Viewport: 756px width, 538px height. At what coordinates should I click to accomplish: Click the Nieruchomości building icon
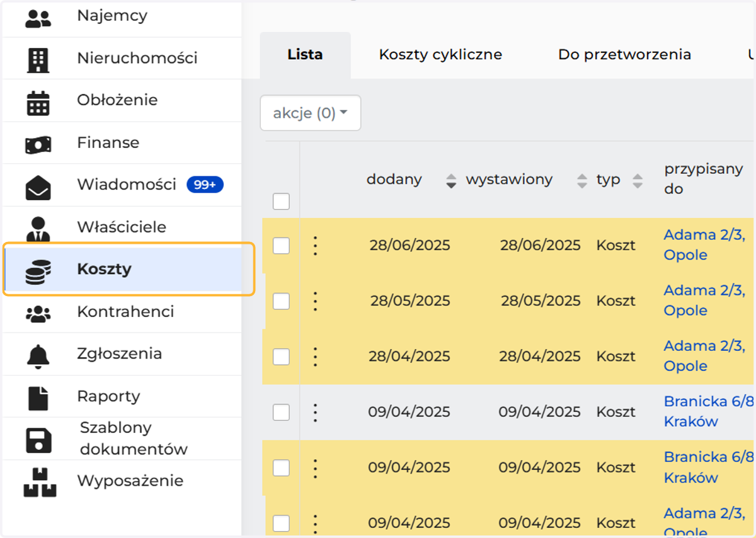[x=38, y=60]
